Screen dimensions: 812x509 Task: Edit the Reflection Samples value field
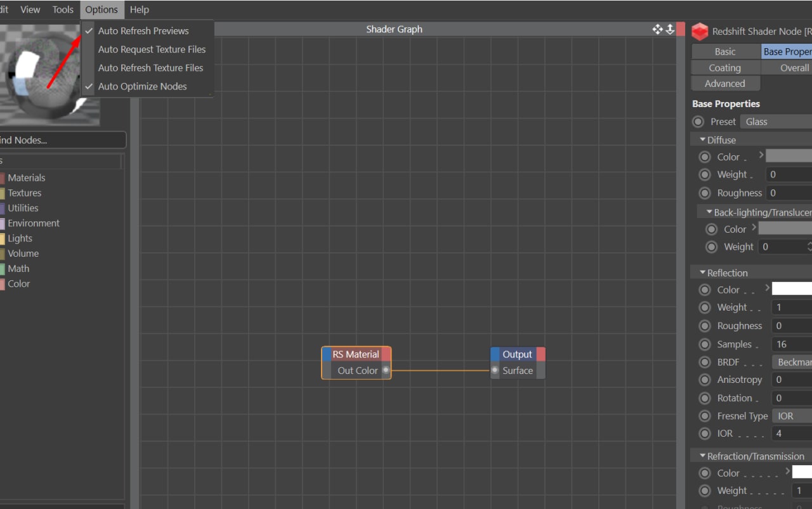pyautogui.click(x=792, y=344)
